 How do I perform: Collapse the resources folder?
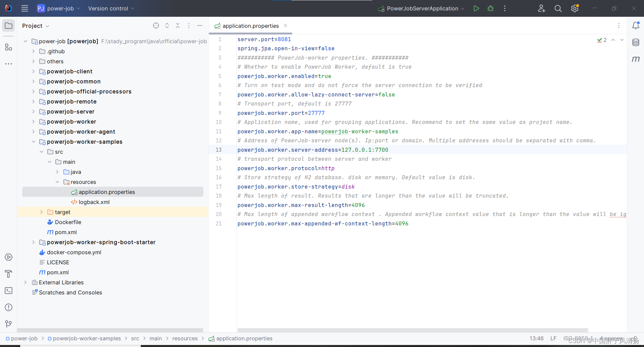tap(57, 182)
